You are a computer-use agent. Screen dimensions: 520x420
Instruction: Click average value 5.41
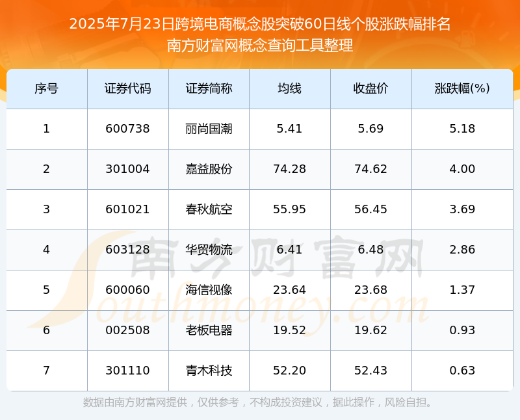pyautogui.click(x=289, y=129)
